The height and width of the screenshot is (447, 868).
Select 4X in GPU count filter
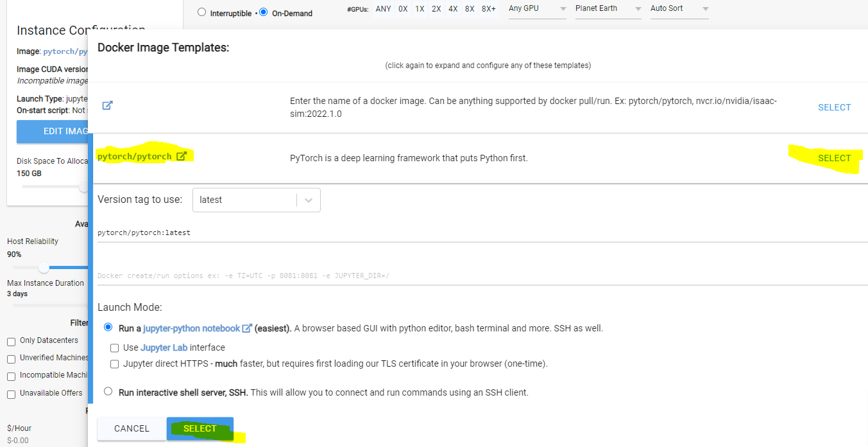point(454,9)
